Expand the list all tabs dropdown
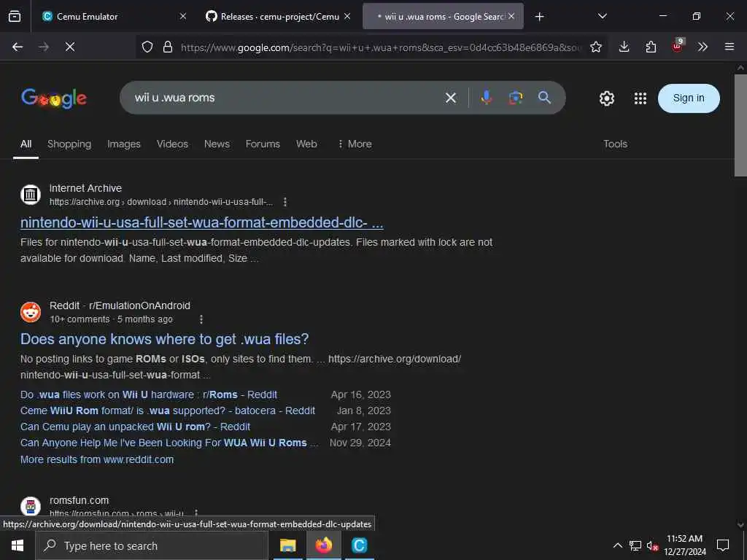Image resolution: width=747 pixels, height=560 pixels. tap(602, 16)
